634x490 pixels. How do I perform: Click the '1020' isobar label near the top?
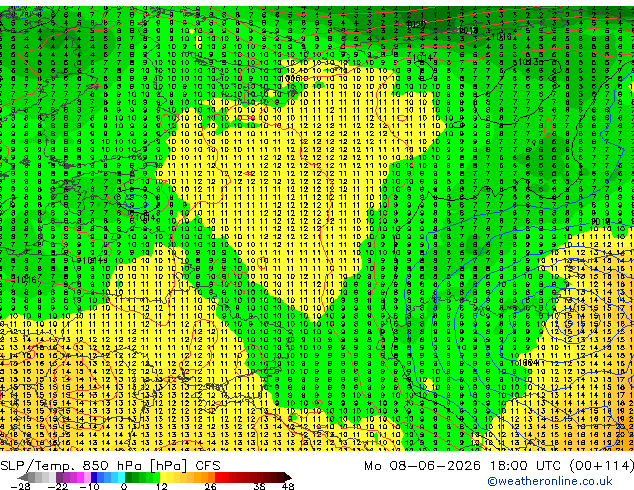(x=416, y=24)
